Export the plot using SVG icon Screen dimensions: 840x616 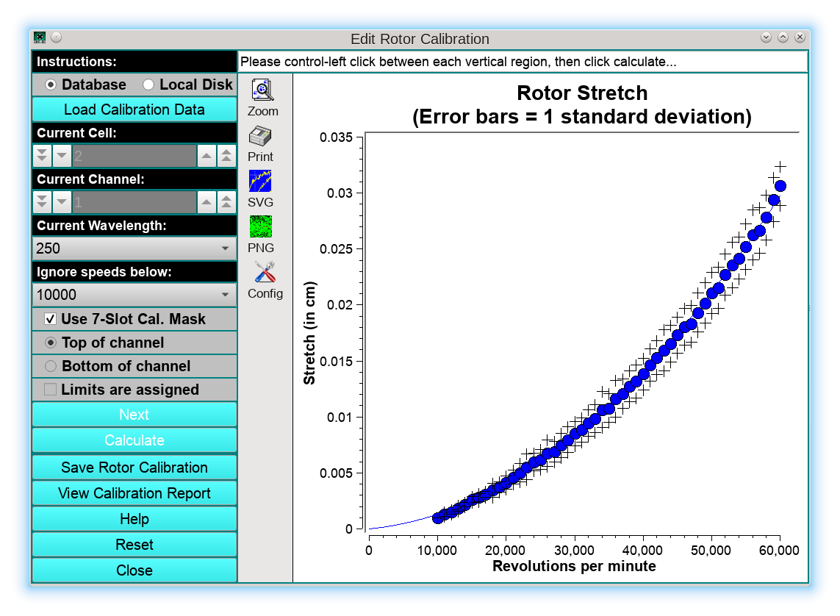pyautogui.click(x=260, y=182)
